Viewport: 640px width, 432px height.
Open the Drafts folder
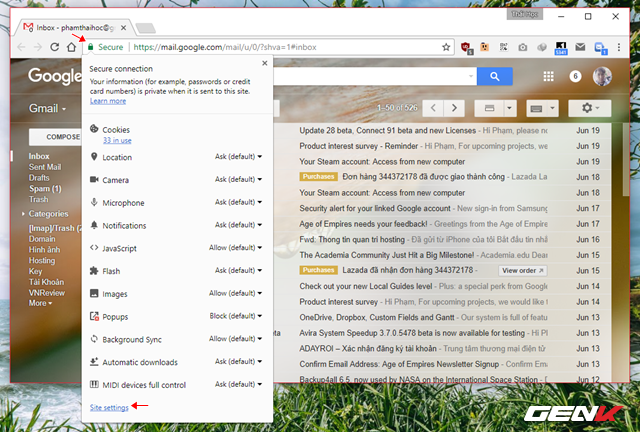point(39,178)
